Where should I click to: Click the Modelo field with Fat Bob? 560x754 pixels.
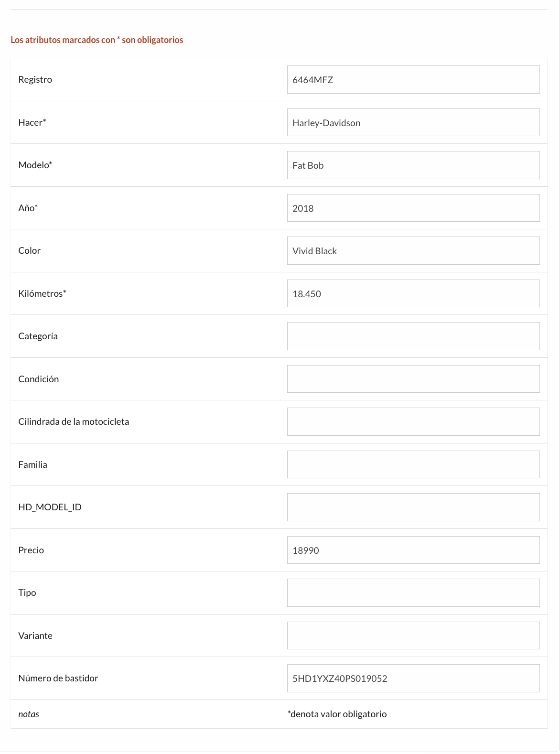point(413,165)
